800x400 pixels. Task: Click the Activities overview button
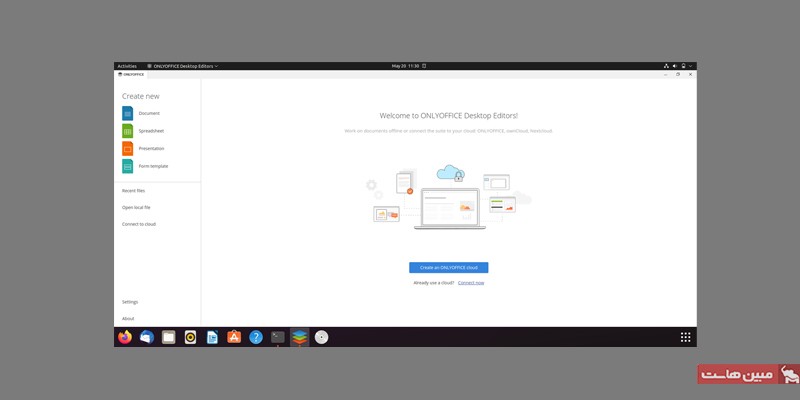[x=127, y=66]
